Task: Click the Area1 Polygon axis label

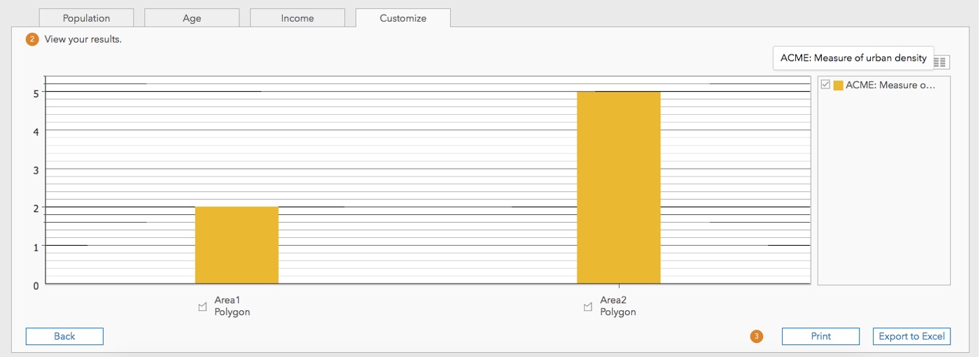Action: point(232,306)
